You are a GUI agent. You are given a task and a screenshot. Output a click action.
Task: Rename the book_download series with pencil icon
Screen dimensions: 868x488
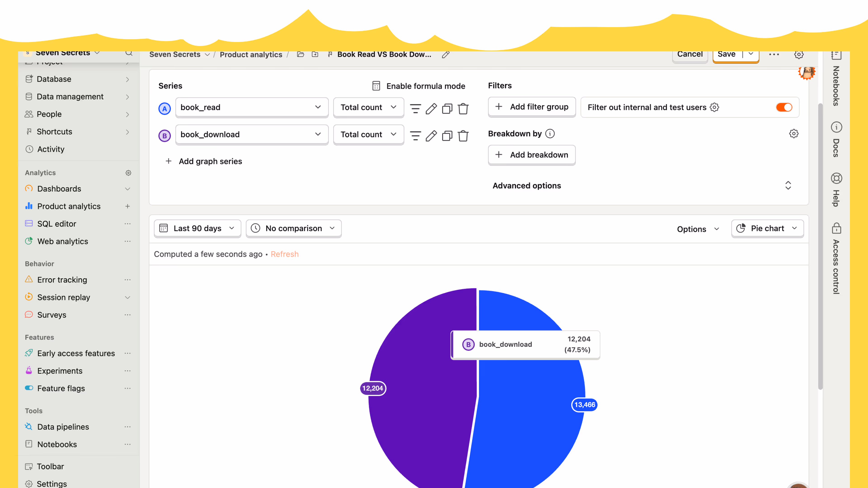[x=431, y=136]
